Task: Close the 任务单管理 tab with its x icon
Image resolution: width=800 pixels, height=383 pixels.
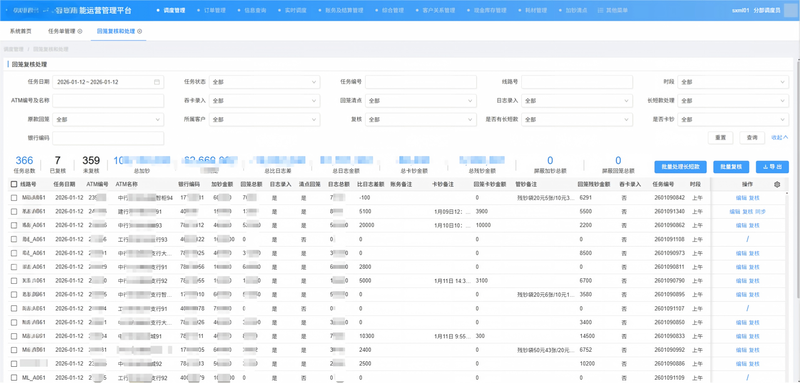Action: point(80,31)
